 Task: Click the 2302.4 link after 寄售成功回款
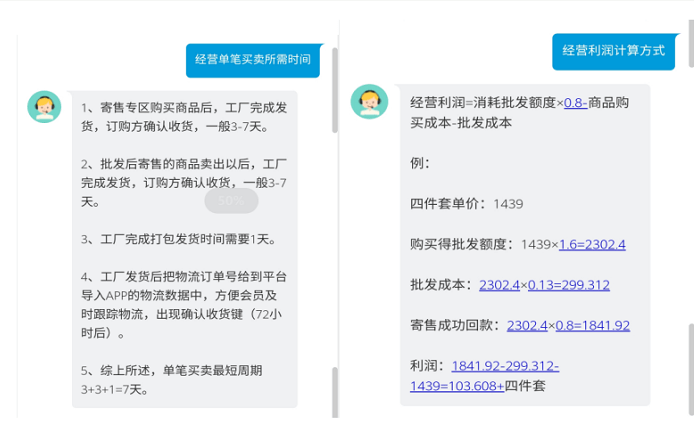pyautogui.click(x=527, y=326)
